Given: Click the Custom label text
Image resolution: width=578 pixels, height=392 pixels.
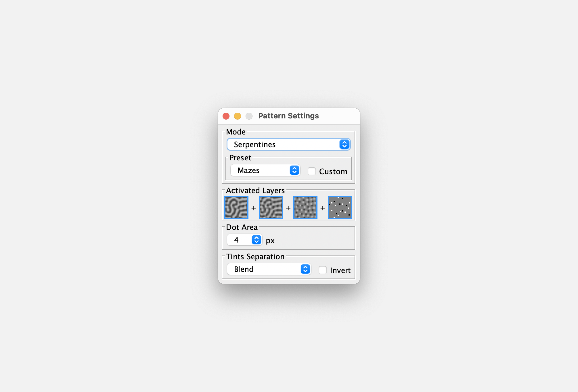Looking at the screenshot, I should coord(333,171).
